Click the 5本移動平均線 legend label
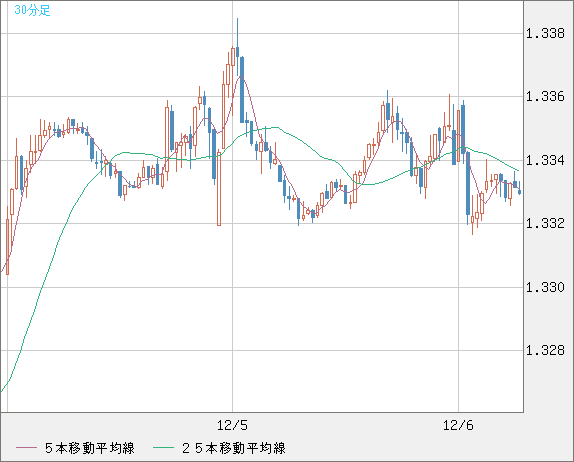The height and width of the screenshot is (462, 574). (90, 448)
